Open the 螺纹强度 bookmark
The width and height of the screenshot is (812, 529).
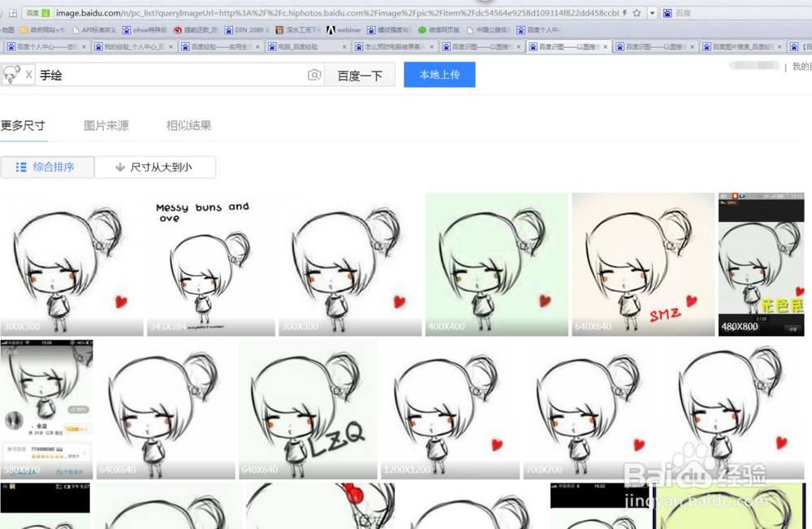click(x=390, y=30)
